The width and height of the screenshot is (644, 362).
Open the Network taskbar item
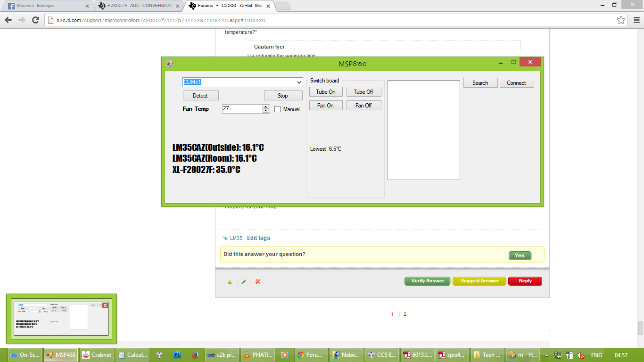pyautogui.click(x=347, y=355)
